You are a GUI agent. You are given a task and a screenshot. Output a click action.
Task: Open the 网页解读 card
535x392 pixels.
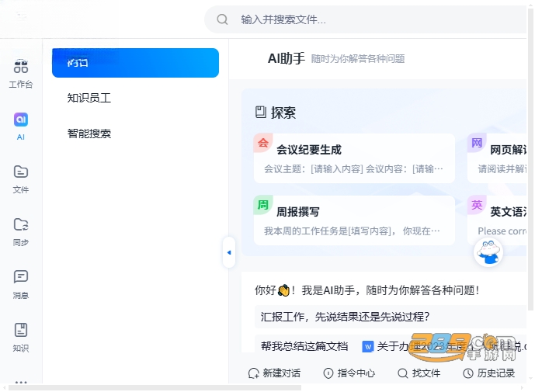[x=497, y=158]
